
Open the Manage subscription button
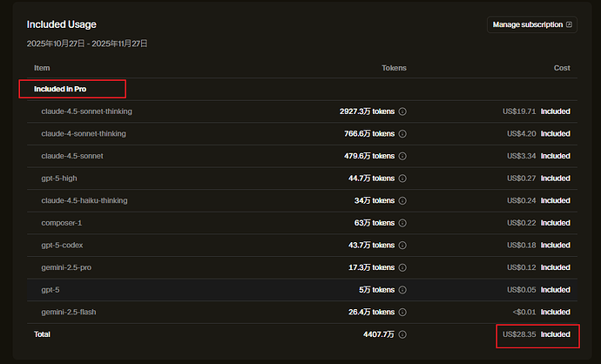[532, 24]
